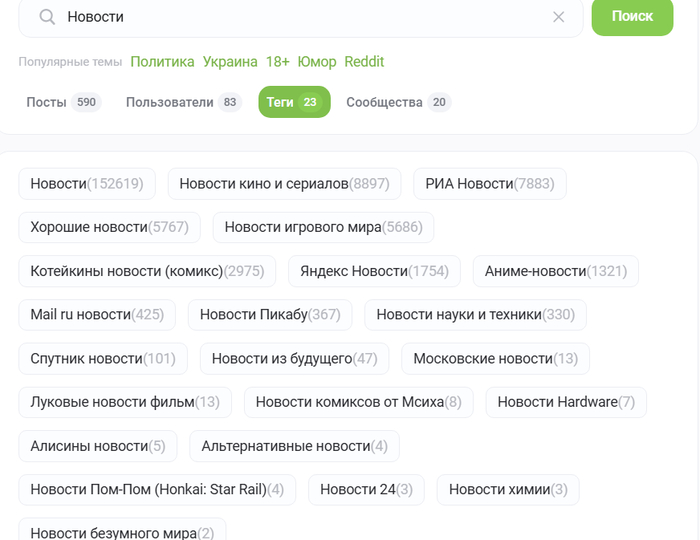Select the РИА Новости tag
This screenshot has width=700, height=540.
point(489,184)
